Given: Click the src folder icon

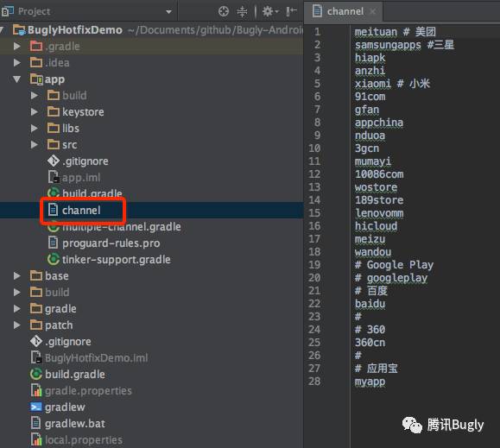Looking at the screenshot, I should pyautogui.click(x=54, y=144).
